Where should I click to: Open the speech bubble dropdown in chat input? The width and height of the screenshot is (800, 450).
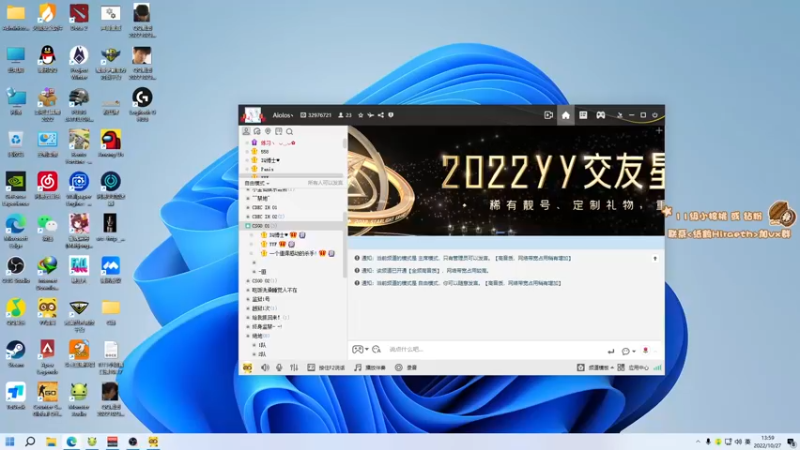point(628,351)
